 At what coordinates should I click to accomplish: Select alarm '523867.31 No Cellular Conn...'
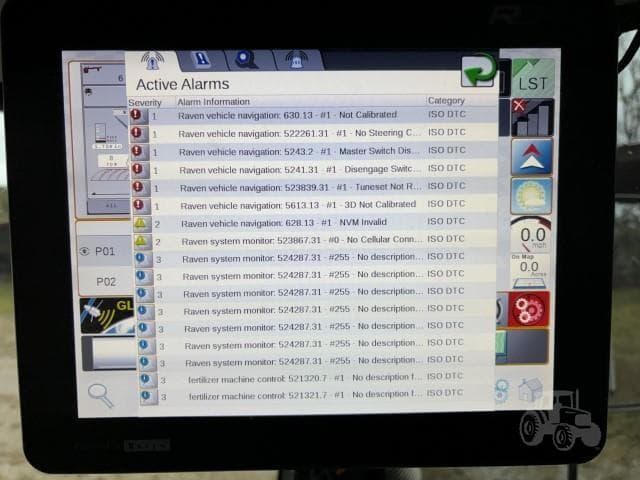[315, 240]
